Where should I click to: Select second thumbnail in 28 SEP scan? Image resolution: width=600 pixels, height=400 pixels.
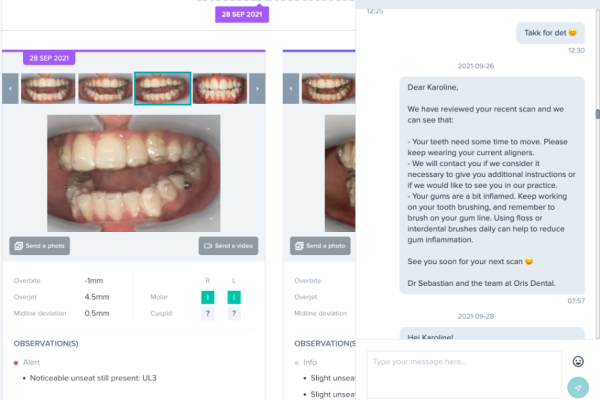click(x=105, y=88)
